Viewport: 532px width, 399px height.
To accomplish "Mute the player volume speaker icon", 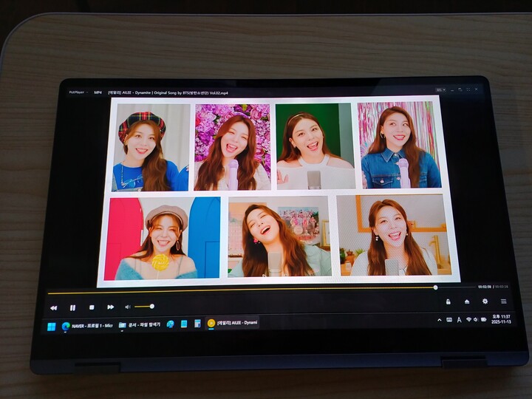I will pyautogui.click(x=127, y=307).
